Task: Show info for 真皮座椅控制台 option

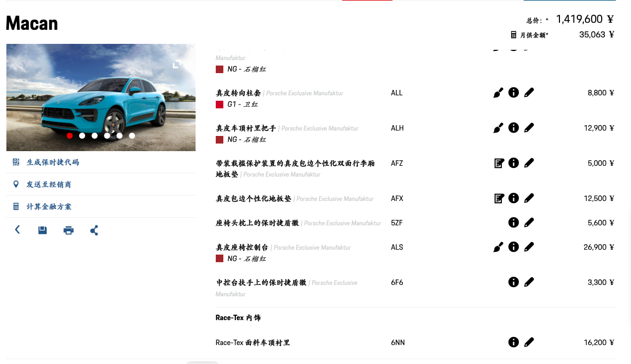Action: click(x=513, y=246)
